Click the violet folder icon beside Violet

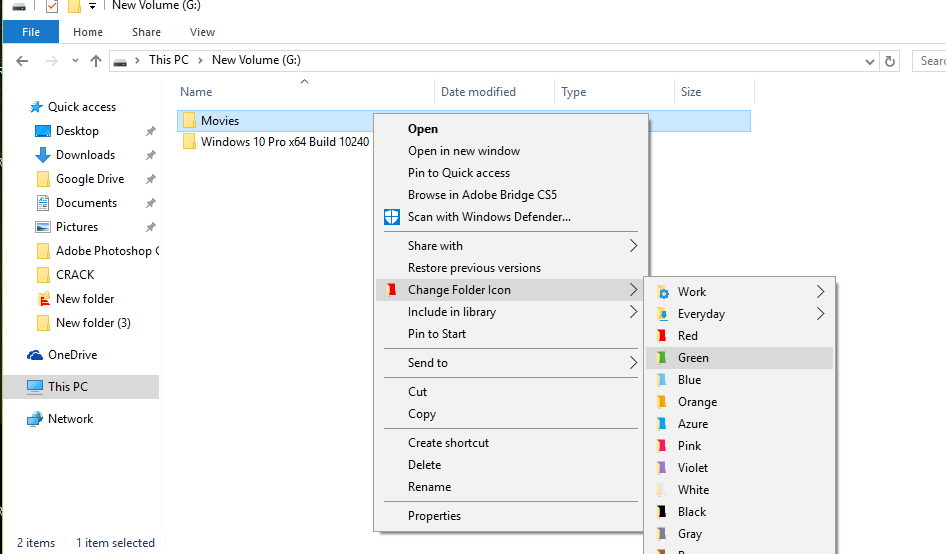[x=661, y=468]
